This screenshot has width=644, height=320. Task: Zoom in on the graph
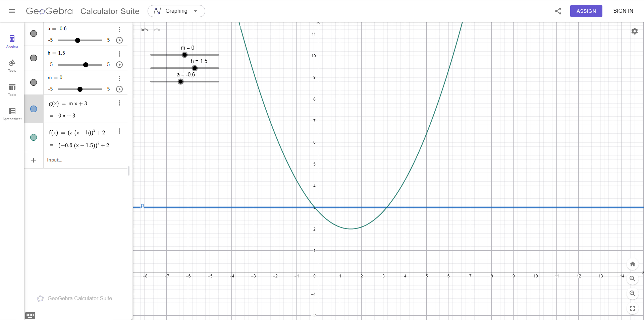pyautogui.click(x=633, y=279)
